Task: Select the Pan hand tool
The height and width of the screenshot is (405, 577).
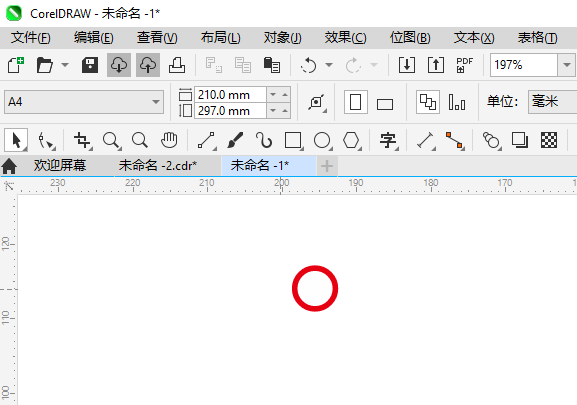Action: tap(169, 140)
